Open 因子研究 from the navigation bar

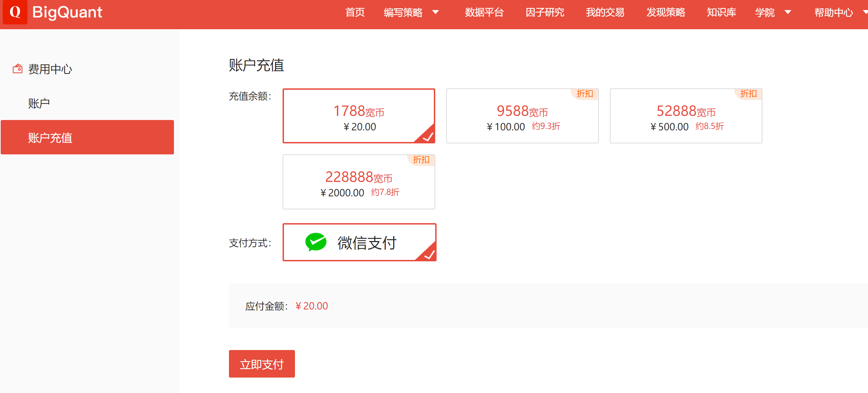tap(545, 12)
